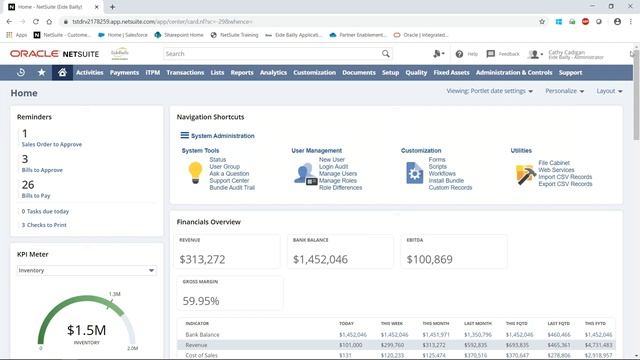The image size is (640, 360).
Task: Click the Utilities folder hammer icon
Action: pos(525,175)
